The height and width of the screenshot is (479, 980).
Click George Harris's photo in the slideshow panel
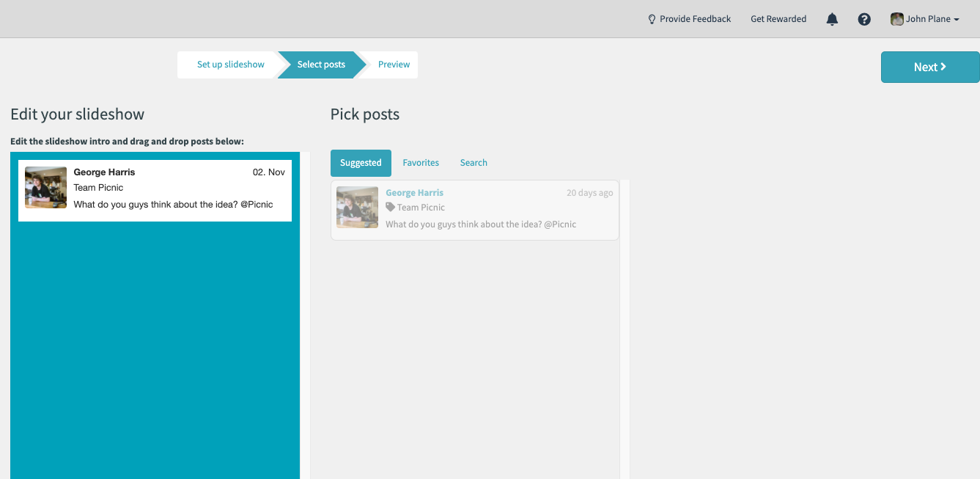(x=45, y=188)
